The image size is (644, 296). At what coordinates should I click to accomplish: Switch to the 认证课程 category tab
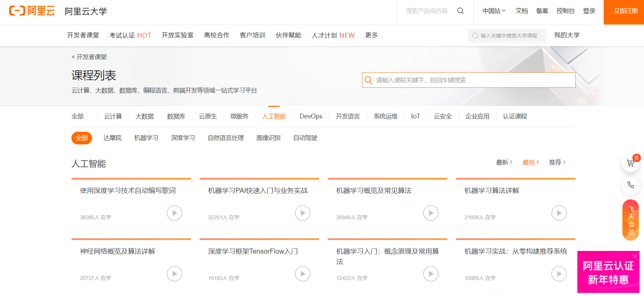pyautogui.click(x=515, y=116)
